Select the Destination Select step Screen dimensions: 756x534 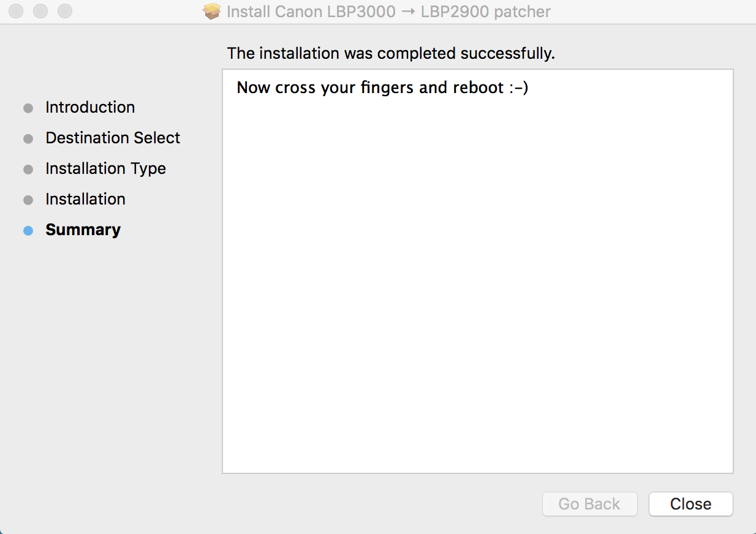[x=113, y=138]
